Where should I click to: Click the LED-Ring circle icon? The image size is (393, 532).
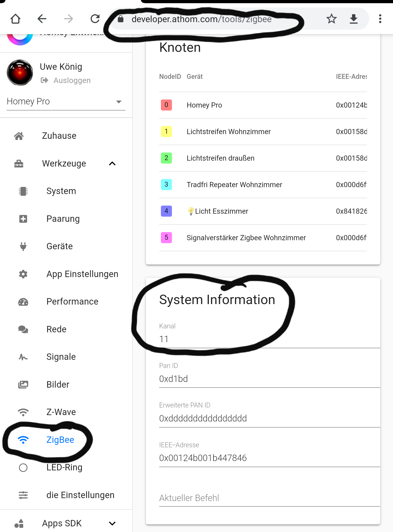pyautogui.click(x=23, y=467)
